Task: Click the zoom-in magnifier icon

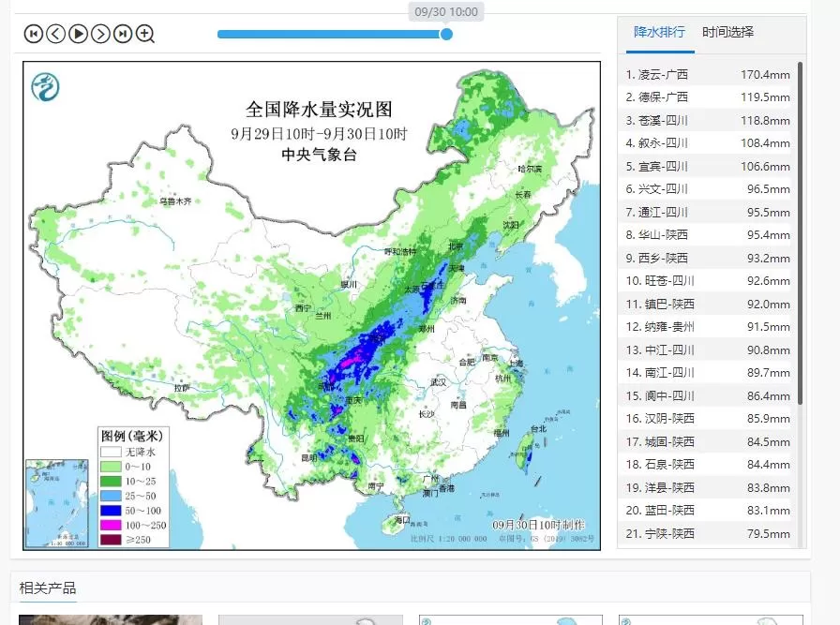Action: tap(145, 35)
